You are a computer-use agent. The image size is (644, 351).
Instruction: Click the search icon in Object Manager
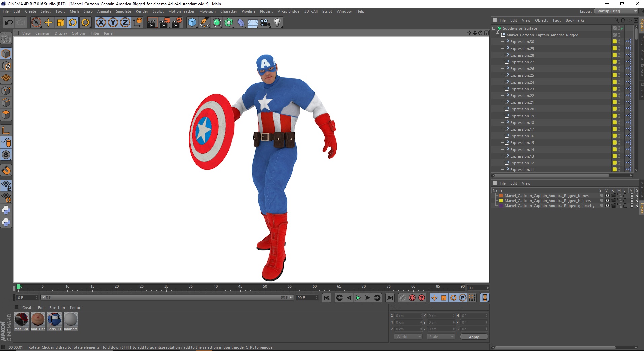click(617, 20)
